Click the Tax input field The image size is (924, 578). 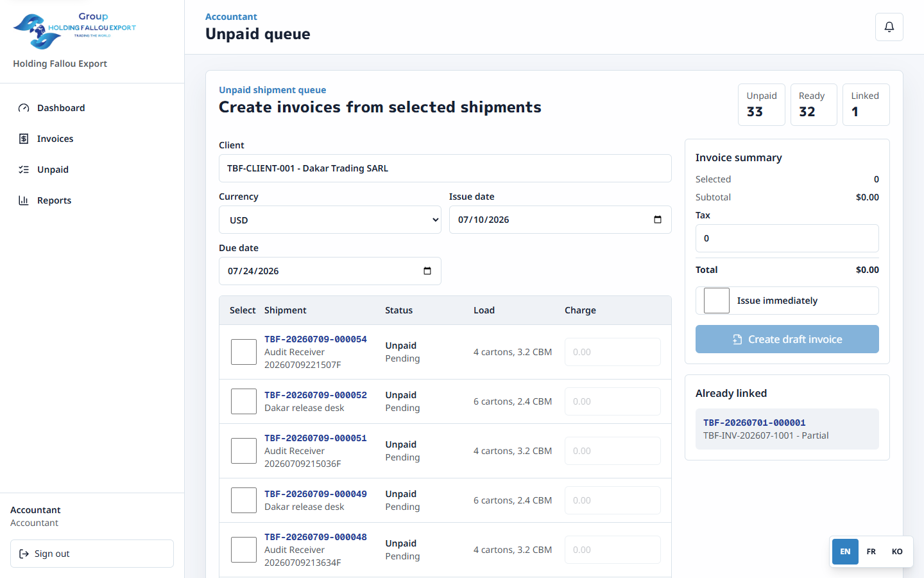point(787,238)
